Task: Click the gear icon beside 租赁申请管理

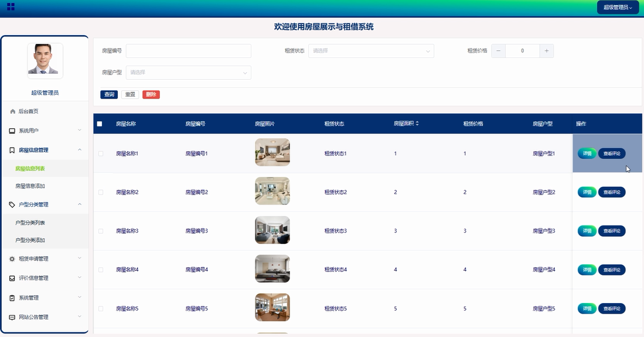Action: pyautogui.click(x=12, y=259)
